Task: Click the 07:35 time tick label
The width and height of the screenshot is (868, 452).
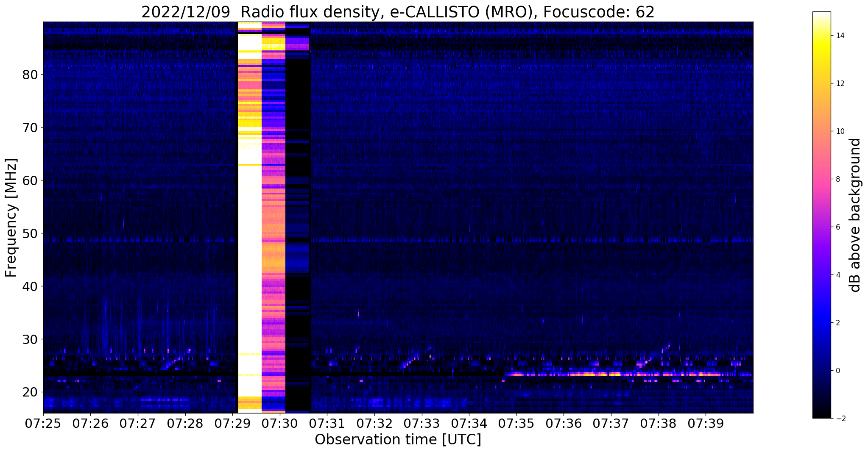Action: click(x=516, y=424)
